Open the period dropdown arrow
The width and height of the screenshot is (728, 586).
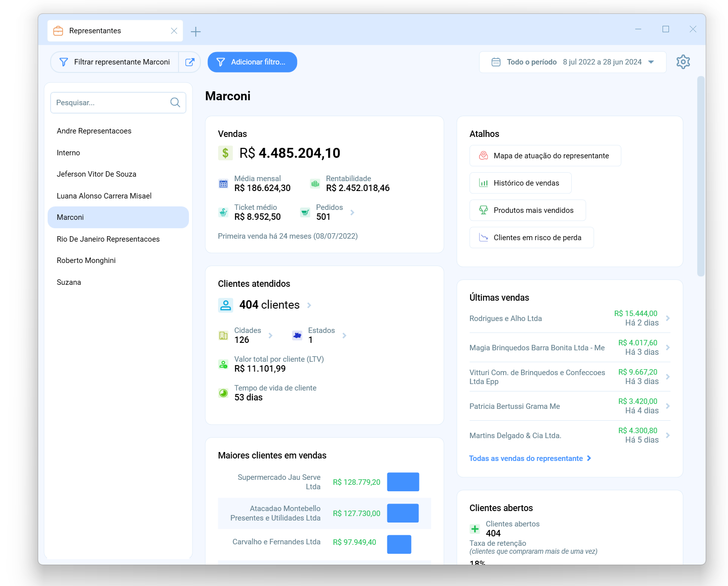[651, 62]
